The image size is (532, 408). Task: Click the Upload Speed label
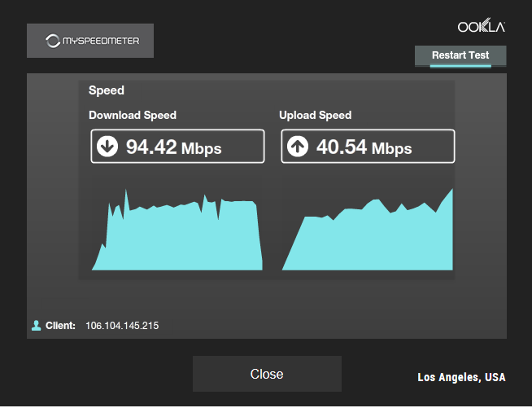pyautogui.click(x=315, y=115)
